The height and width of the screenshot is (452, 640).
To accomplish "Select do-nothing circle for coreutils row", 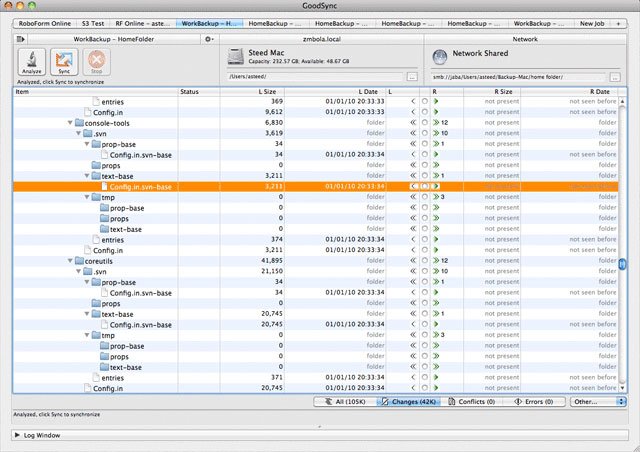I will pyautogui.click(x=425, y=261).
